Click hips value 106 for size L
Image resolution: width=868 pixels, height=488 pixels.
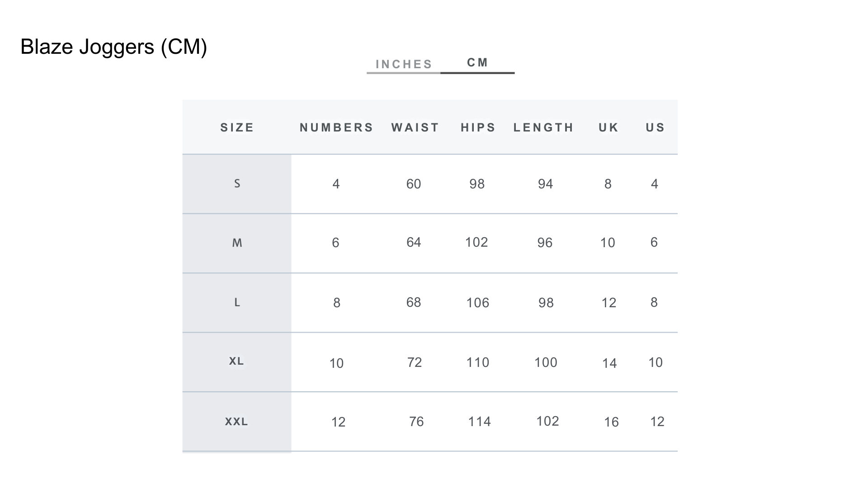point(477,303)
